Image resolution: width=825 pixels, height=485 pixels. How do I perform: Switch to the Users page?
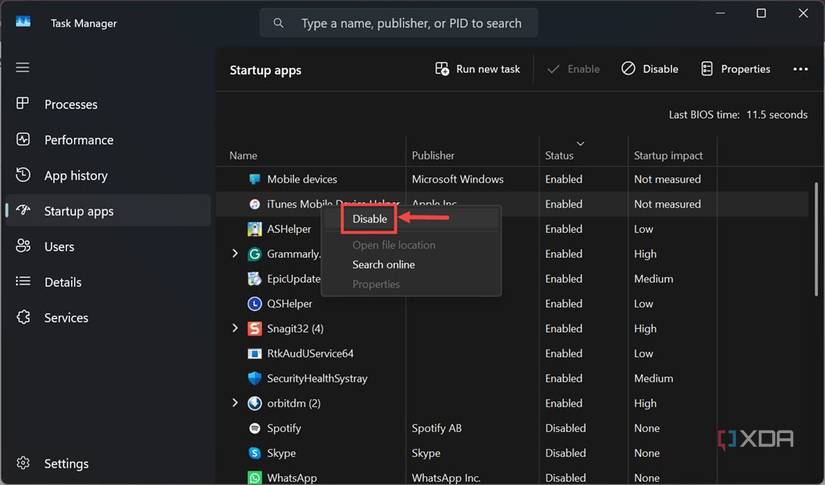click(59, 246)
